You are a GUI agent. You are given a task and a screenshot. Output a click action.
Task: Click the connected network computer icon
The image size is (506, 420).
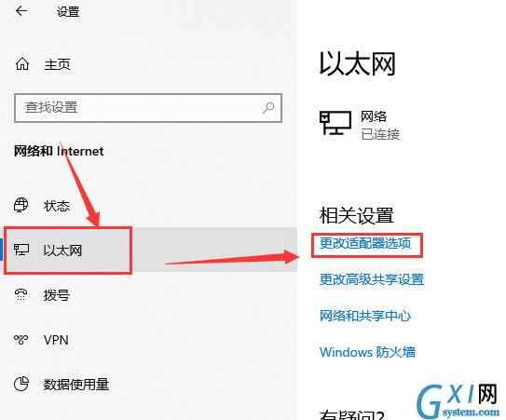[335, 123]
